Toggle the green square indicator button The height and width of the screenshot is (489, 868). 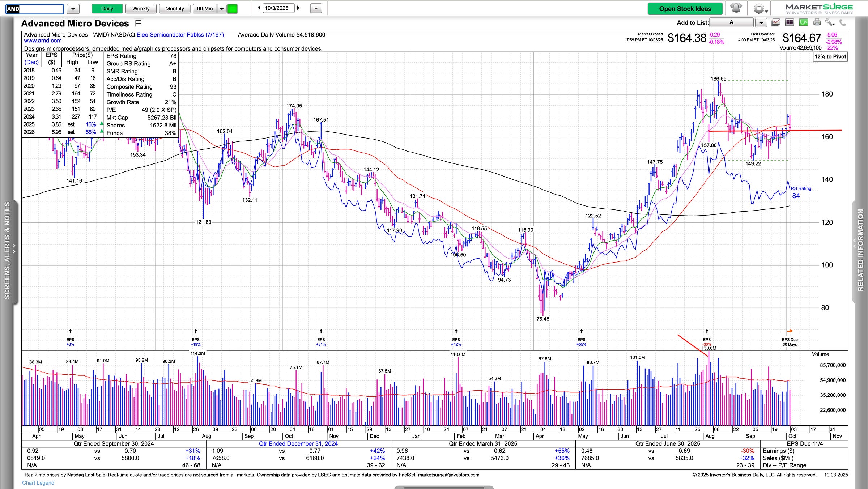click(x=233, y=9)
